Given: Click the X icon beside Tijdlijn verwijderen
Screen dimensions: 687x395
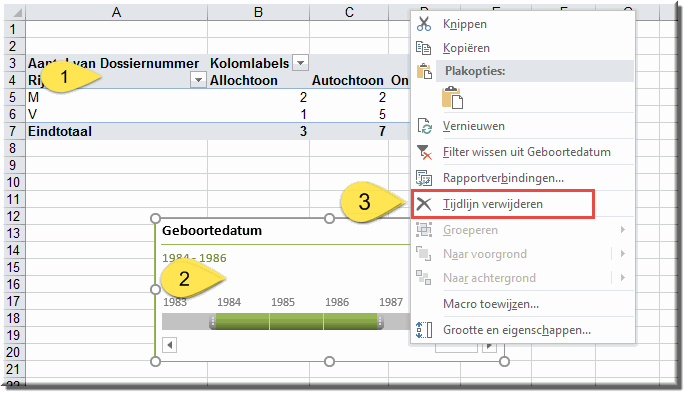Looking at the screenshot, I should pyautogui.click(x=424, y=204).
